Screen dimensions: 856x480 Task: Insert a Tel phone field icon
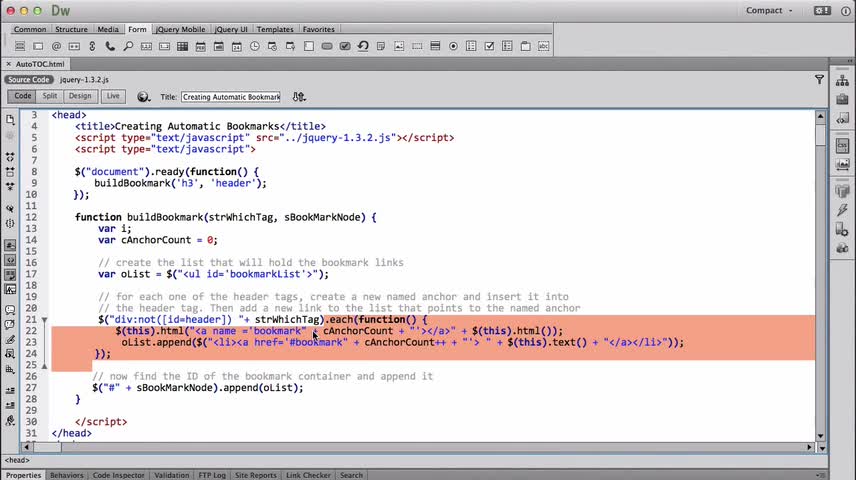[x=110, y=46]
